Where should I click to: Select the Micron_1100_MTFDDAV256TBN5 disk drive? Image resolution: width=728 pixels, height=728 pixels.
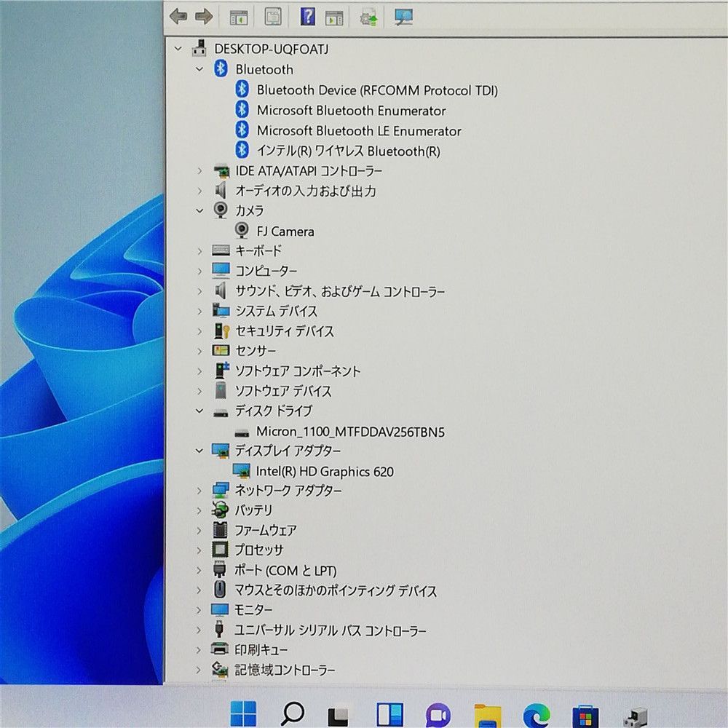(349, 432)
